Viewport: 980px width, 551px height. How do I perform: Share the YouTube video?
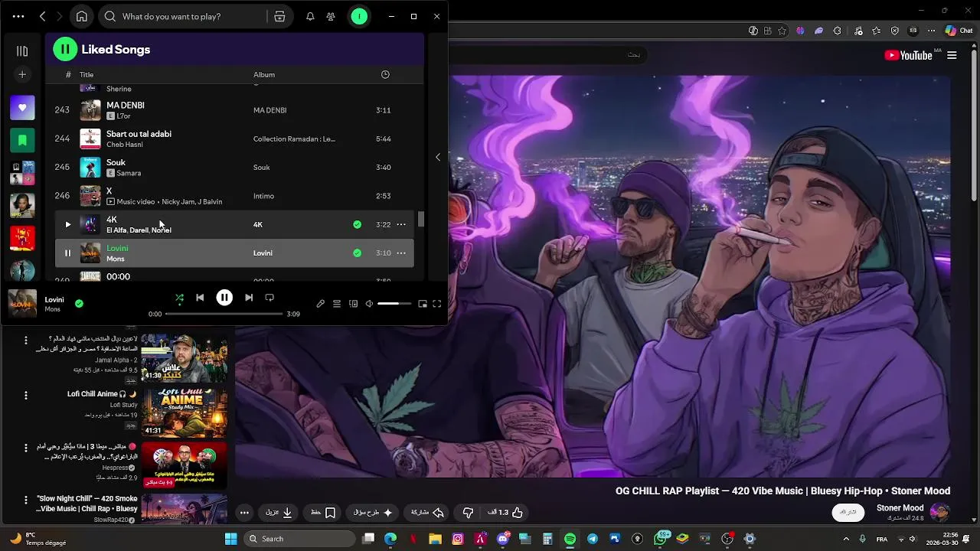428,513
